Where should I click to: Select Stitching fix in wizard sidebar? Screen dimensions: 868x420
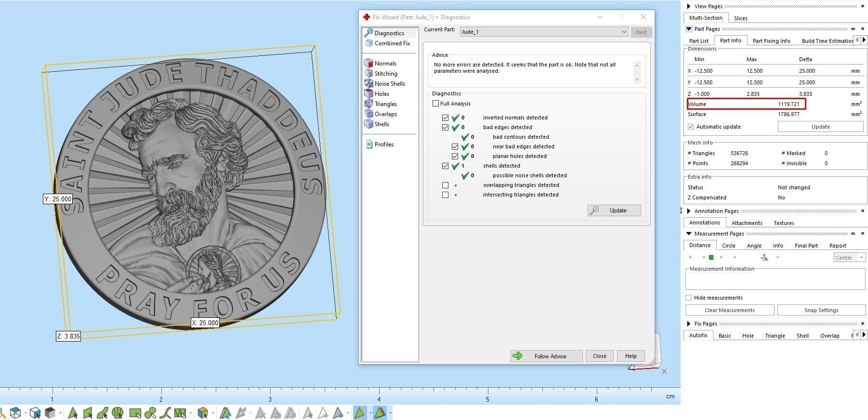click(x=381, y=73)
